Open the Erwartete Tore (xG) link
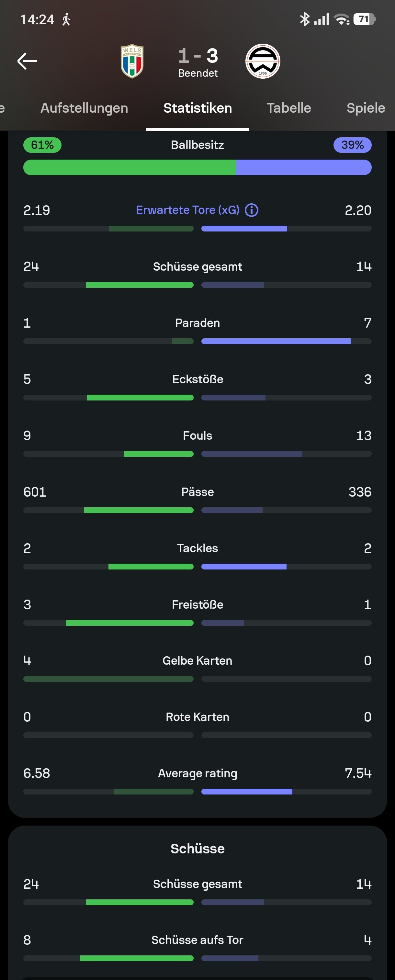This screenshot has width=395, height=980. (187, 210)
